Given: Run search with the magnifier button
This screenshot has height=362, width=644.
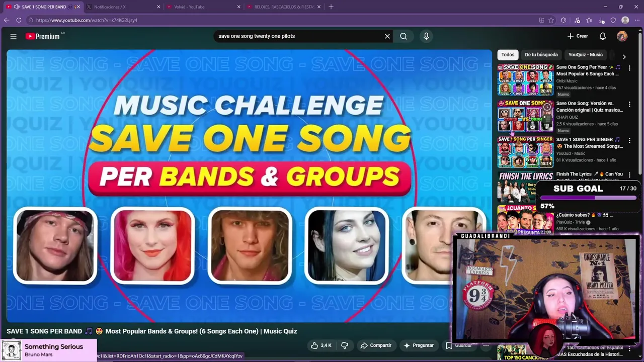Looking at the screenshot, I should click(x=404, y=36).
